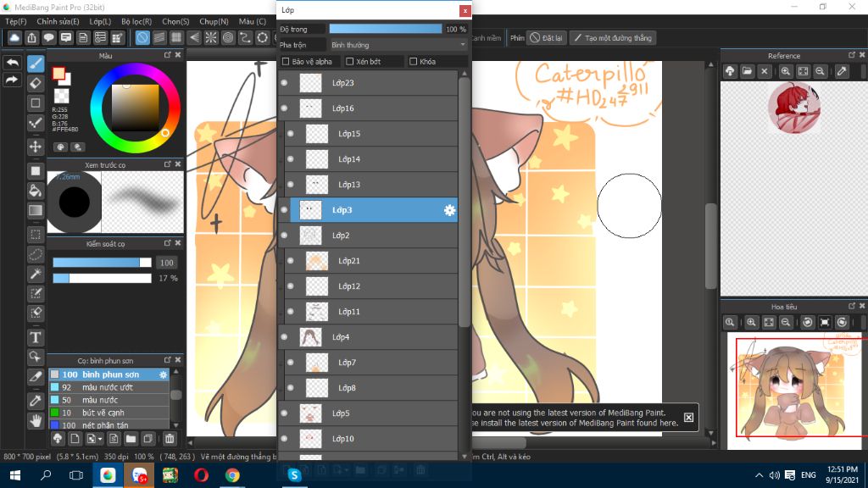Viewport: 868px width, 488px height.
Task: Toggle the Bảo vệ alpha checkbox
Action: coord(286,61)
